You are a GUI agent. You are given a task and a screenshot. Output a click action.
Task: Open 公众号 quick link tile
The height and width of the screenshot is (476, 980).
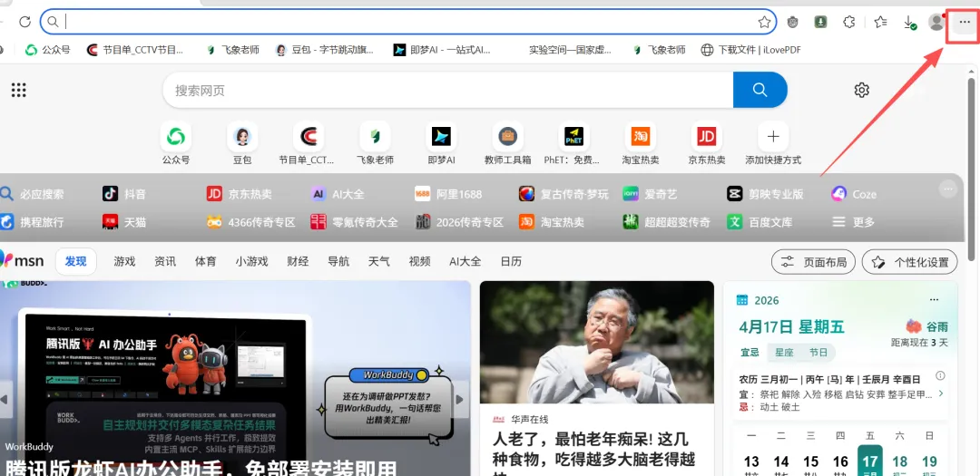pyautogui.click(x=176, y=143)
